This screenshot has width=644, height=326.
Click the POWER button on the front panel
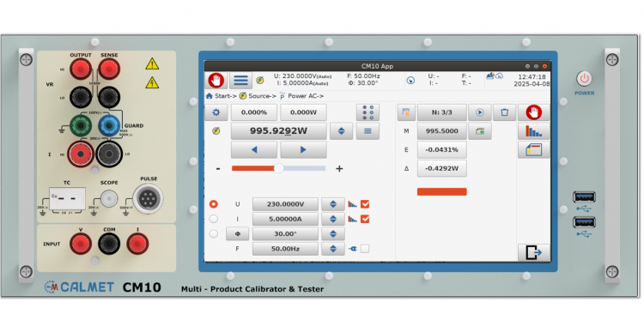pyautogui.click(x=584, y=79)
